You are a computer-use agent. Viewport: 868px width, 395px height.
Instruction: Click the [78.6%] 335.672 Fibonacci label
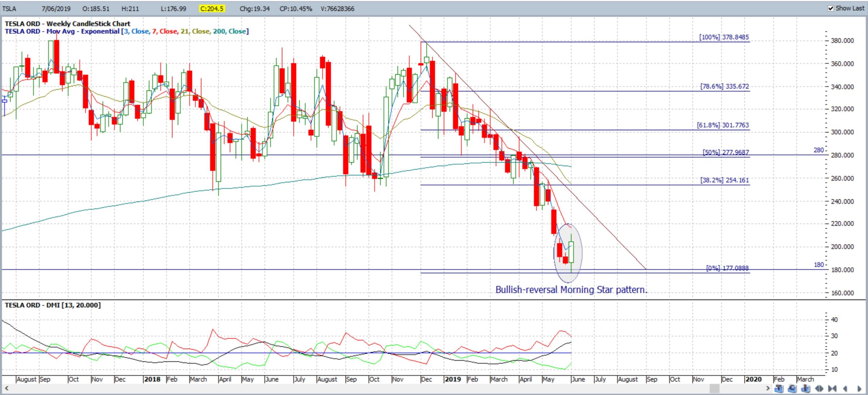point(725,86)
